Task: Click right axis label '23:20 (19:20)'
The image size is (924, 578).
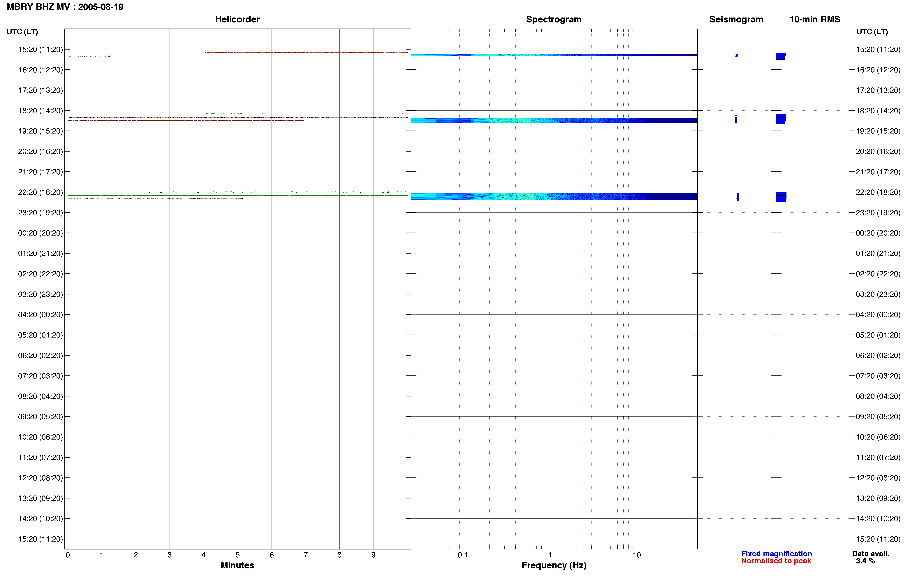Action: [x=878, y=212]
